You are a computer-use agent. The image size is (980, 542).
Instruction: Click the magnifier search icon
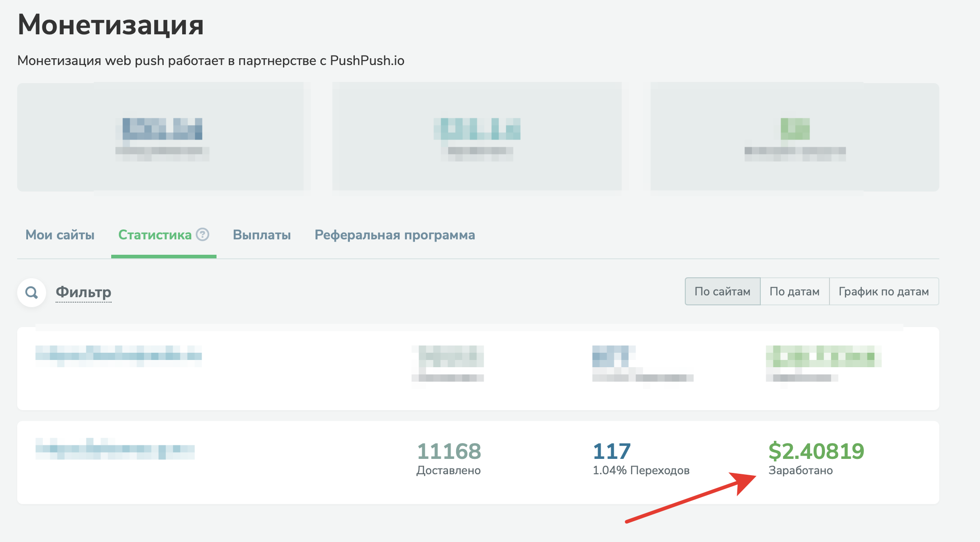click(32, 293)
